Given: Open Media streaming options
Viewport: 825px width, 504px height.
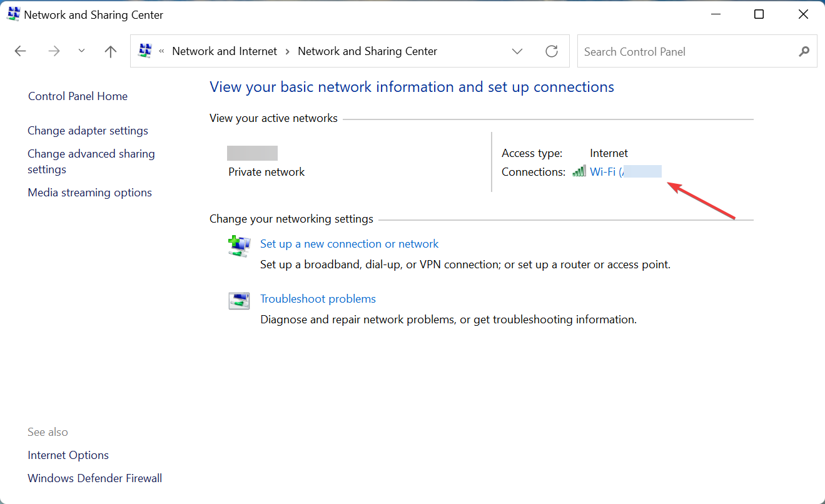Looking at the screenshot, I should tap(90, 193).
